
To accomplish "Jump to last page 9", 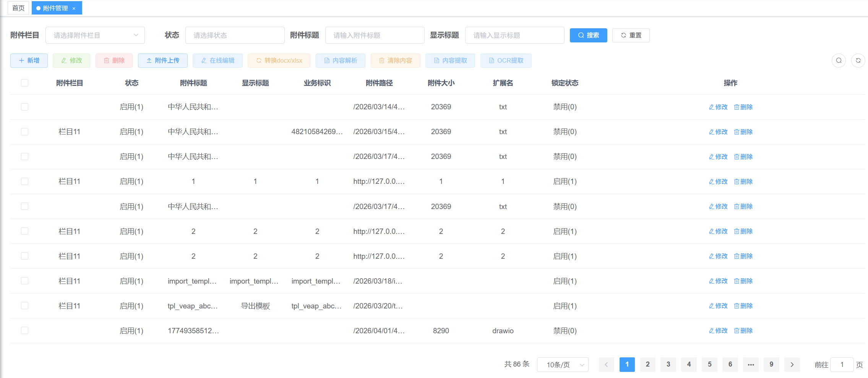I will [771, 365].
